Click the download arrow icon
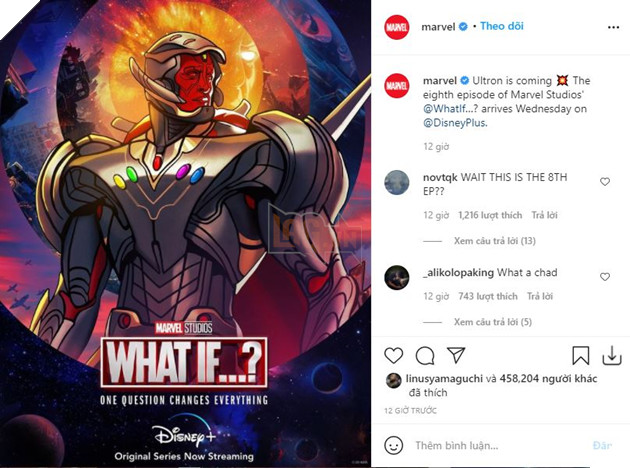630x468 pixels. [x=612, y=356]
